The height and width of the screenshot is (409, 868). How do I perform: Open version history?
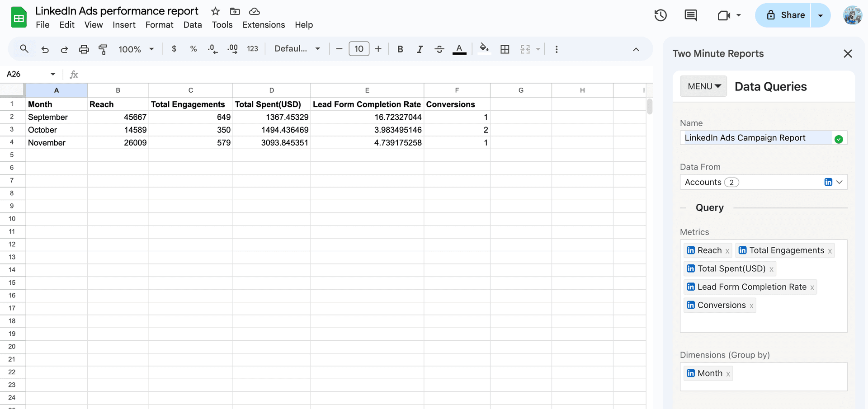(x=660, y=15)
